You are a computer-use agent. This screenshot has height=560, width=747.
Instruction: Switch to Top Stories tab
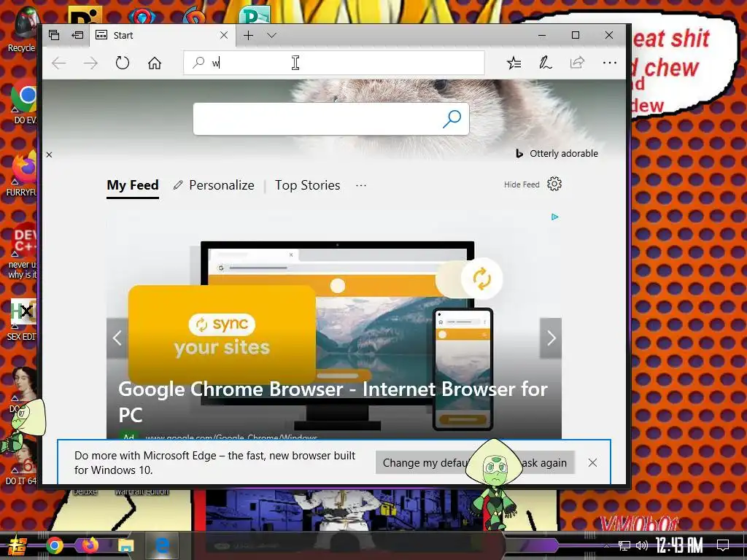[x=307, y=185]
